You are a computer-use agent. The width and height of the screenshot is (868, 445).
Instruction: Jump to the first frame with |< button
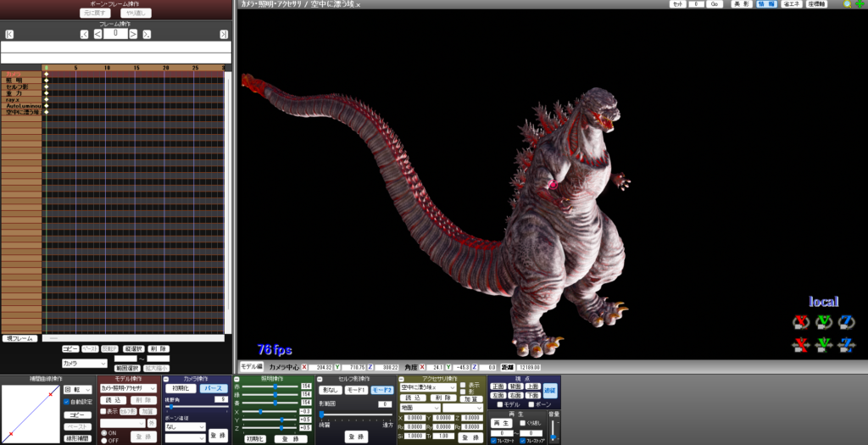click(8, 34)
